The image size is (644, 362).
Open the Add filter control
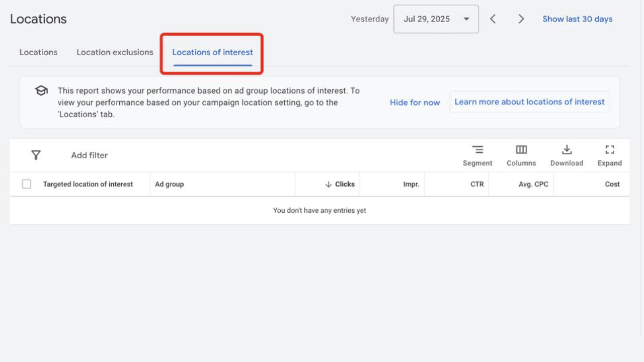click(x=89, y=155)
